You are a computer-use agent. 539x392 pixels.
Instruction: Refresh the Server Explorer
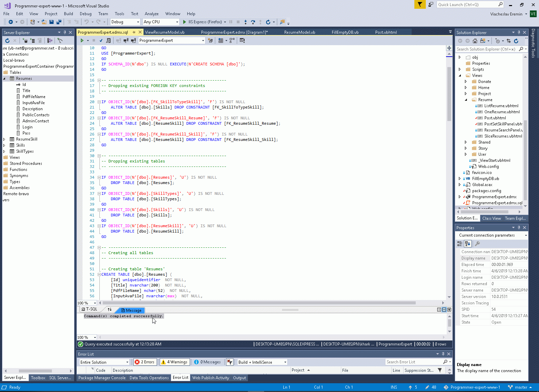pos(7,40)
